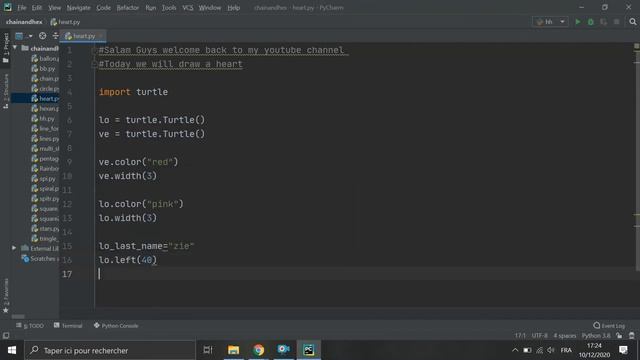Expand the External Libraries node

click(x=14, y=248)
